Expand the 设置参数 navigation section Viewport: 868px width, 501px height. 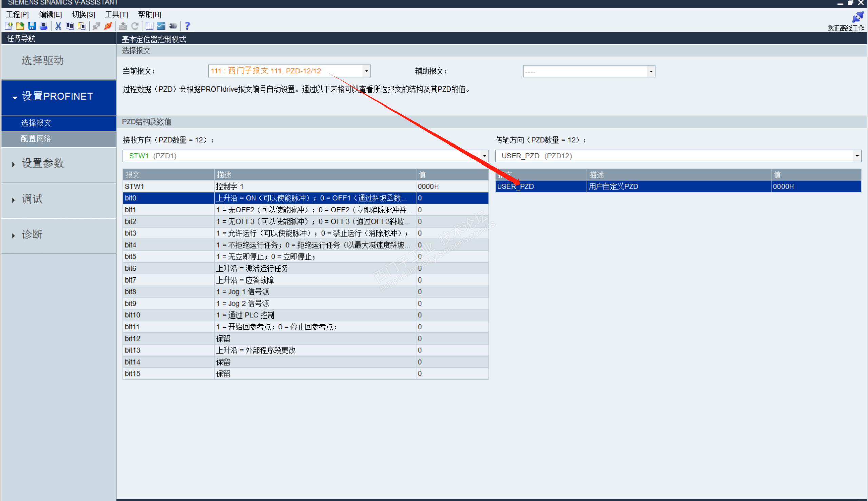click(43, 163)
